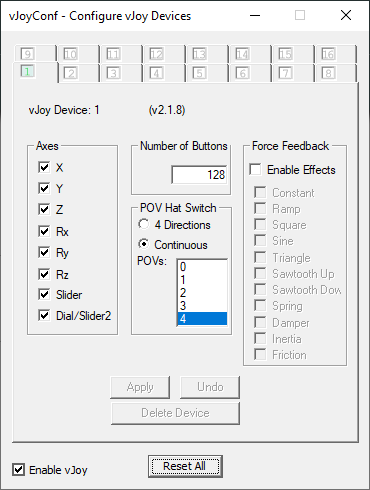Toggle the Square effect checkbox

(x=260, y=224)
